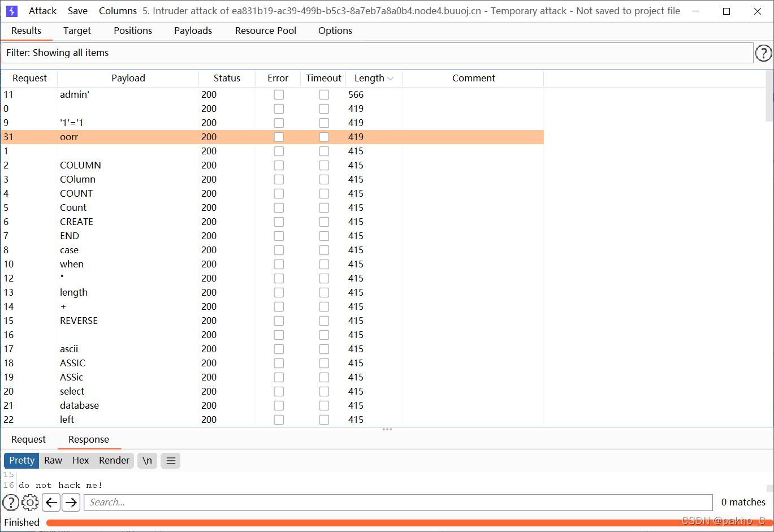Toggle the \n non-printable characters button
774x532 pixels.
147,460
